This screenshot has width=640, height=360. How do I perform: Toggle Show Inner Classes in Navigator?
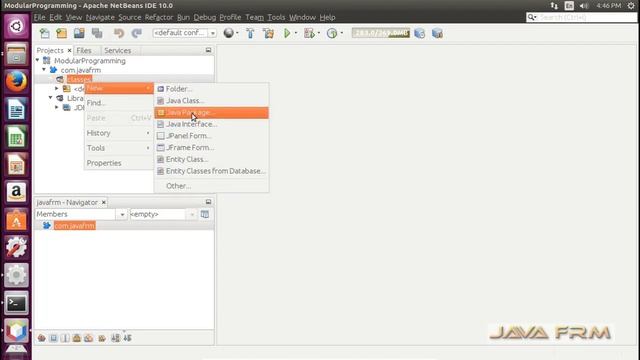tap(89, 338)
